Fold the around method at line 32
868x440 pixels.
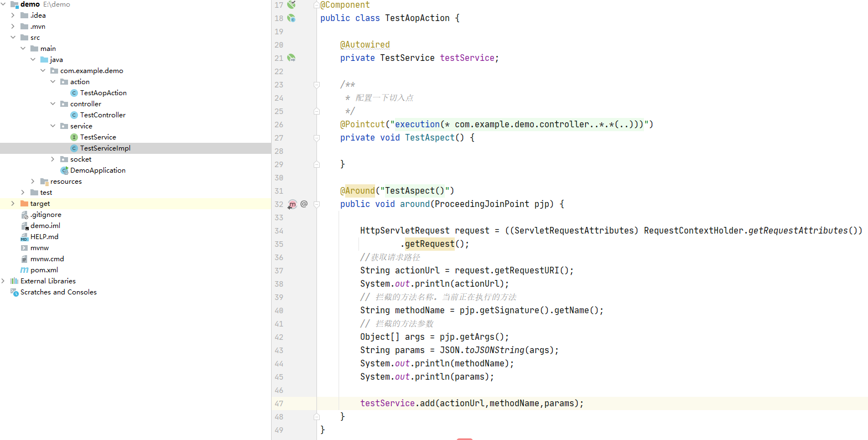316,204
